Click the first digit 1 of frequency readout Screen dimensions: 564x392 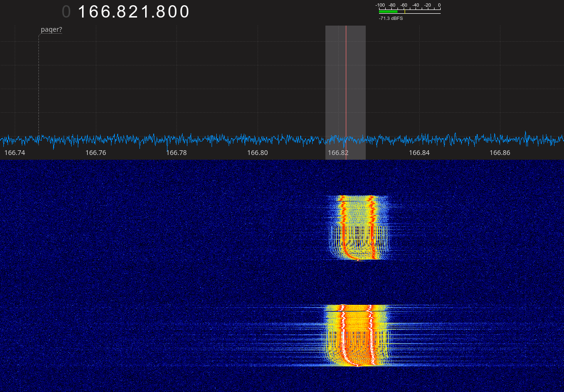(x=83, y=12)
